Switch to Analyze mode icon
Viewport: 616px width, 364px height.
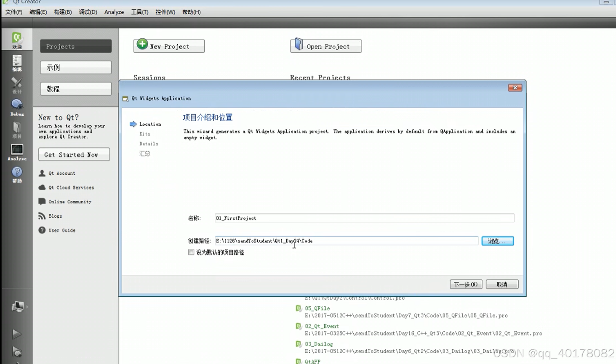[x=17, y=152]
